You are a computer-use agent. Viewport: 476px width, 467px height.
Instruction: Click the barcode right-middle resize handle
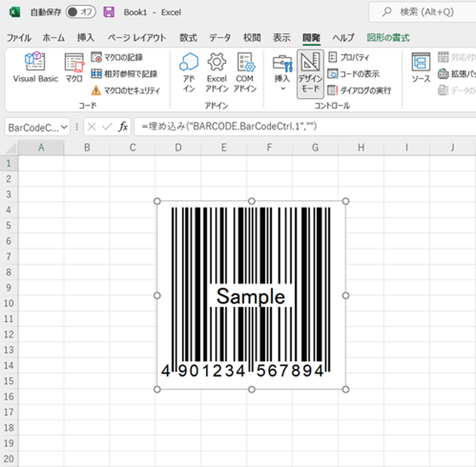[345, 296]
